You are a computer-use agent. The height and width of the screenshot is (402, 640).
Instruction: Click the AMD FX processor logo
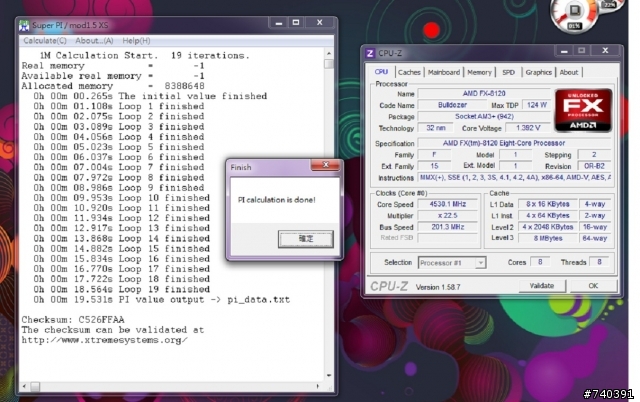point(583,110)
